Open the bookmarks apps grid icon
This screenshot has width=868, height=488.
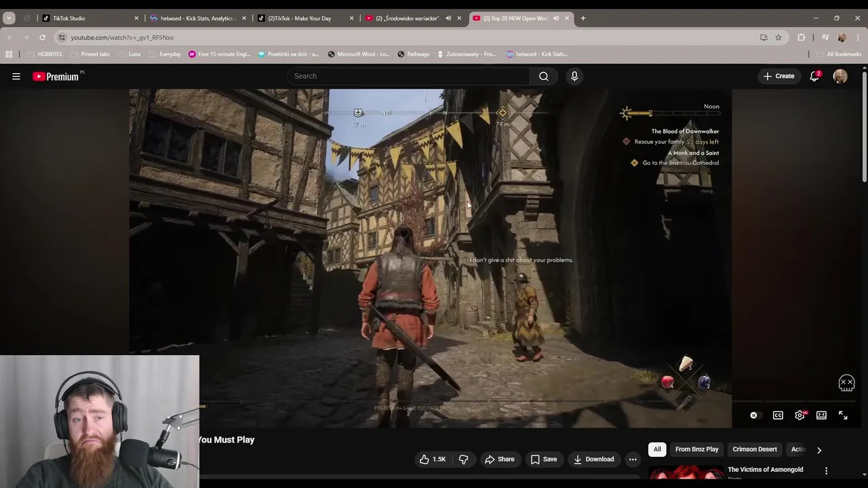pyautogui.click(x=9, y=54)
